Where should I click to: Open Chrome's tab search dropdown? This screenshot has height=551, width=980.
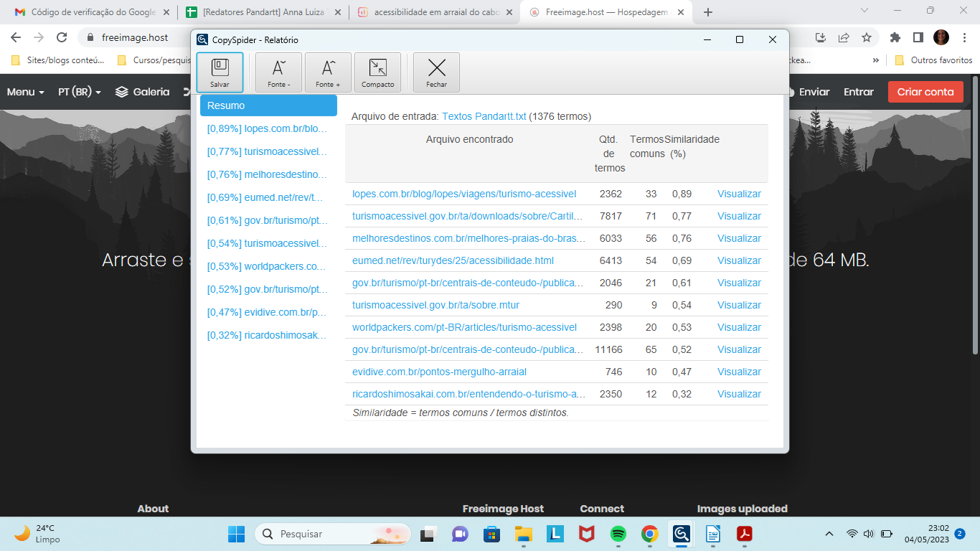pyautogui.click(x=864, y=11)
